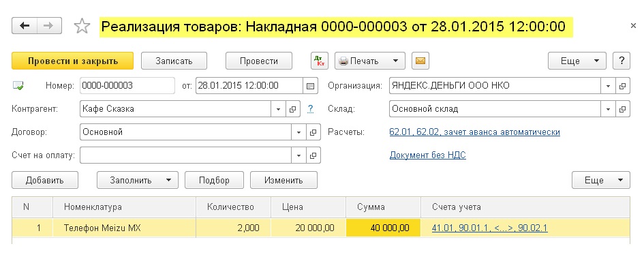This screenshot has width=644, height=257.
Task: Click the Цена column header
Action: click(x=309, y=207)
